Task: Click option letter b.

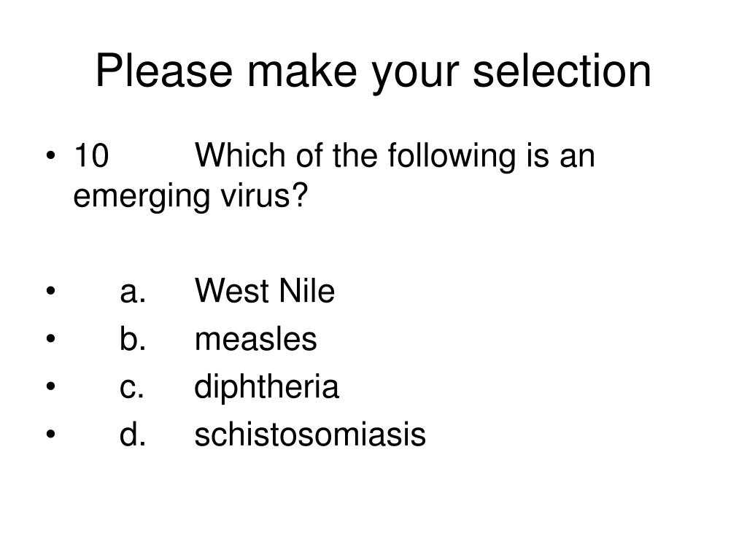Action: pos(133,339)
